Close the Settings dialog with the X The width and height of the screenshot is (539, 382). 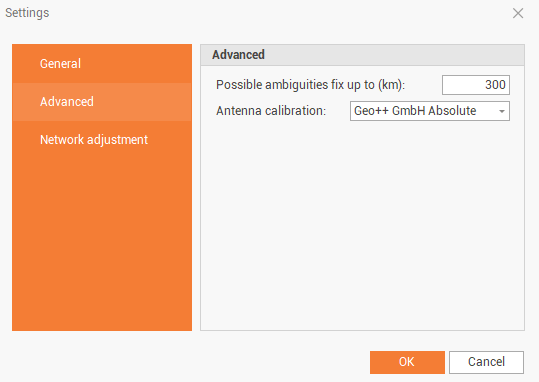click(518, 13)
